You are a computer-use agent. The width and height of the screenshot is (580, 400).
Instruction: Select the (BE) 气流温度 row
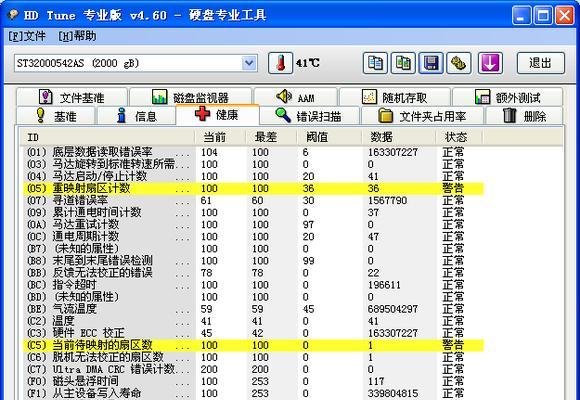click(x=253, y=309)
